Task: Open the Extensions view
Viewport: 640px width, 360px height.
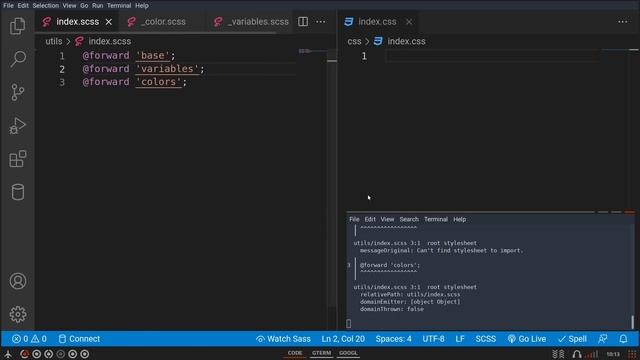Action: coord(18,159)
